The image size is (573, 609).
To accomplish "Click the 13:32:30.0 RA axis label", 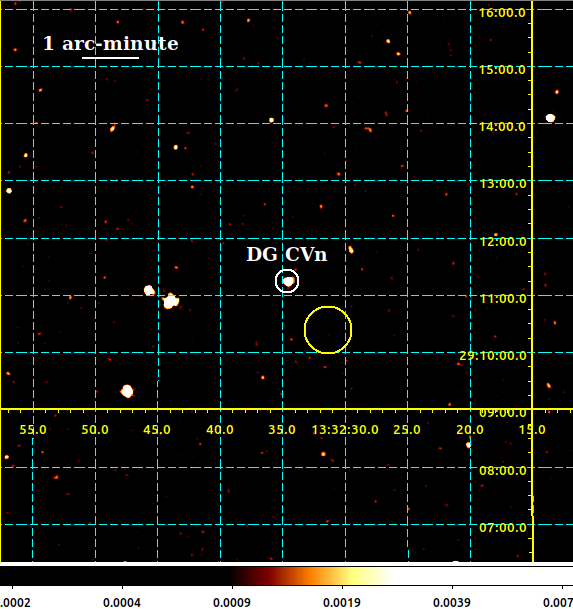I will click(x=345, y=430).
